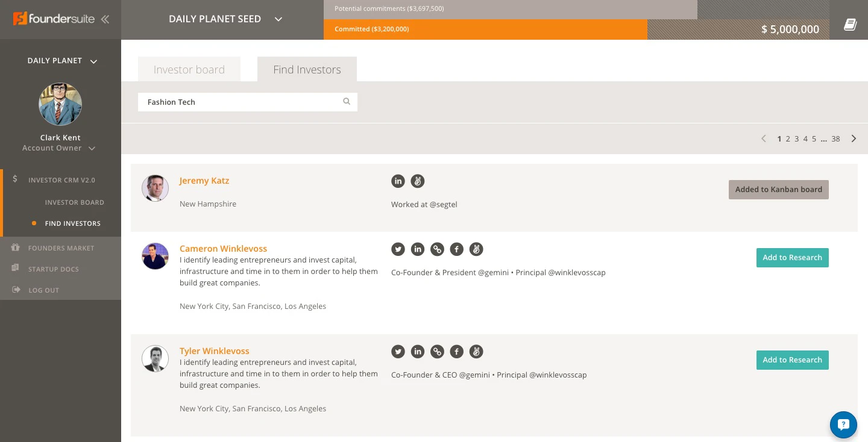Open the Account Owner dropdown under Clark Kent
868x442 pixels.
(92, 148)
